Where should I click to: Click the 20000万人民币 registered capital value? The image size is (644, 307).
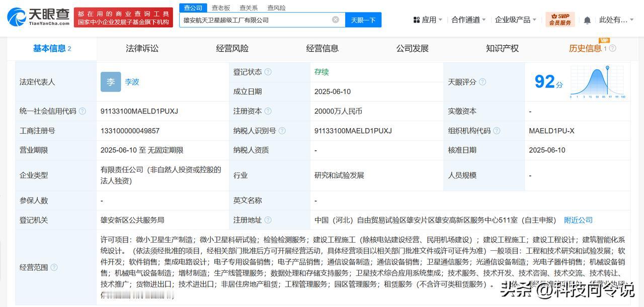338,111
